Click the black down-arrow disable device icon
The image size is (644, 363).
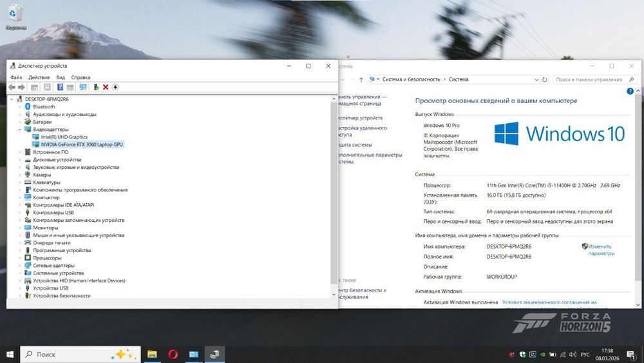tap(115, 87)
